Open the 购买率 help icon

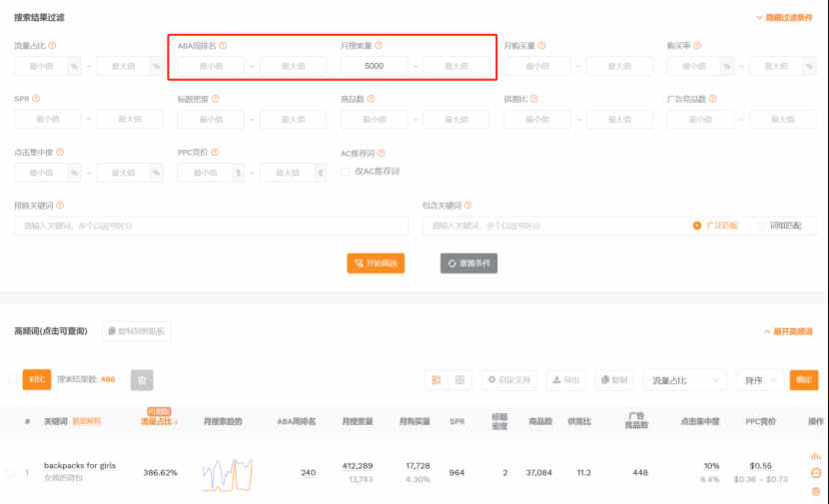pos(697,46)
